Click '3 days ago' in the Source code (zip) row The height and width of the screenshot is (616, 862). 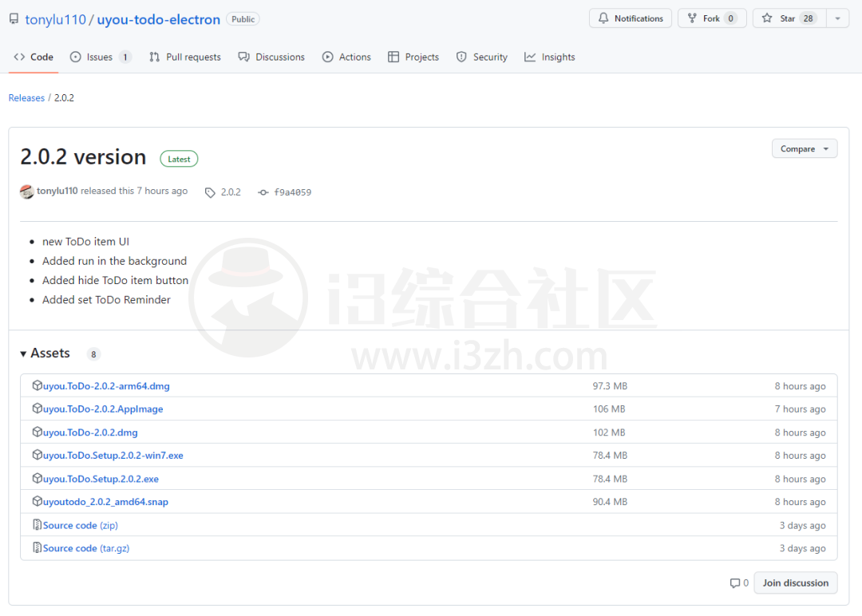click(803, 526)
